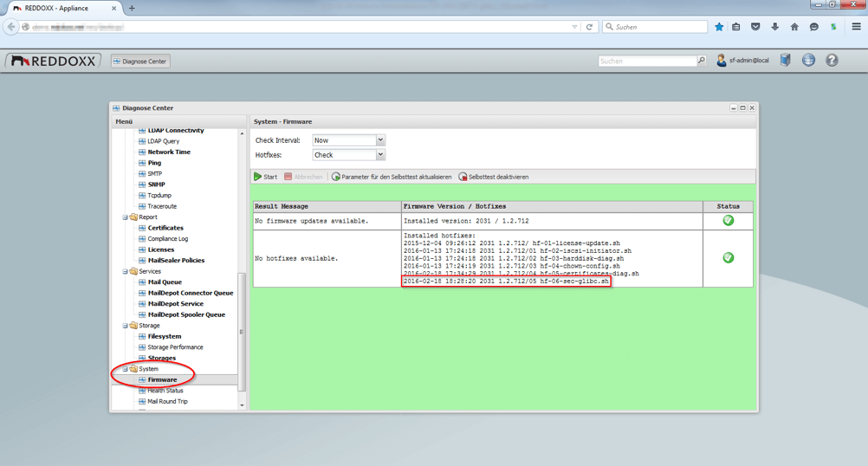
Task: Click the REDDOXX logo
Action: (x=53, y=61)
